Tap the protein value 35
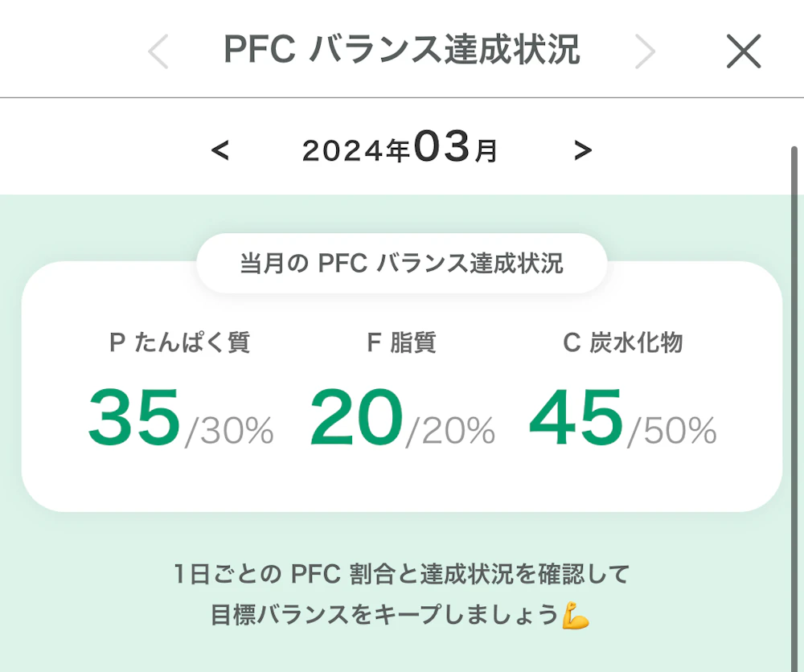The width and height of the screenshot is (804, 672). point(134,418)
